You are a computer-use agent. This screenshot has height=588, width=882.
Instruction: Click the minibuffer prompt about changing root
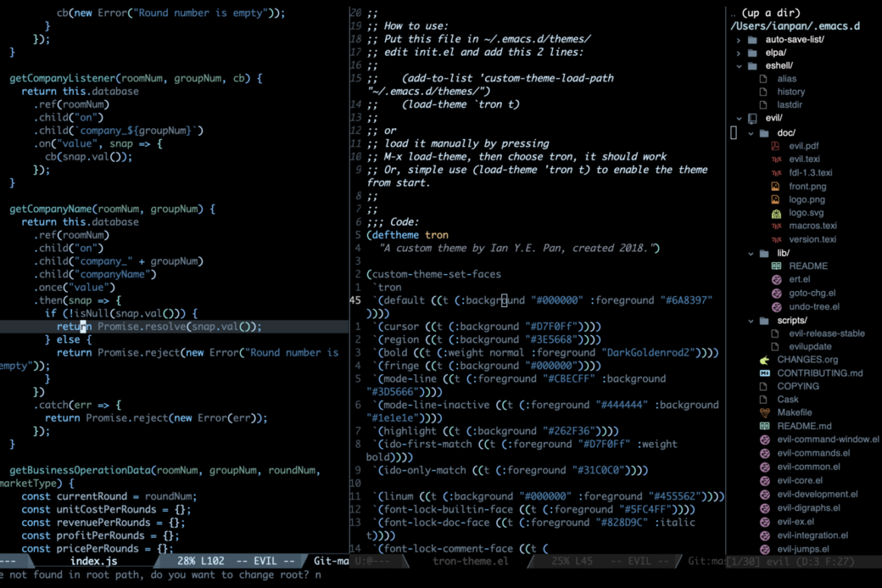point(160,575)
